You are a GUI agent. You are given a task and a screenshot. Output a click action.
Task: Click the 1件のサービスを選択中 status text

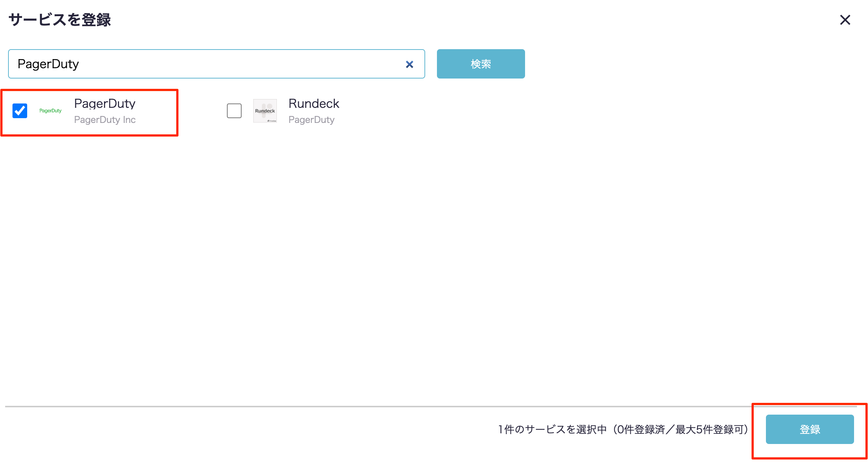pos(552,429)
